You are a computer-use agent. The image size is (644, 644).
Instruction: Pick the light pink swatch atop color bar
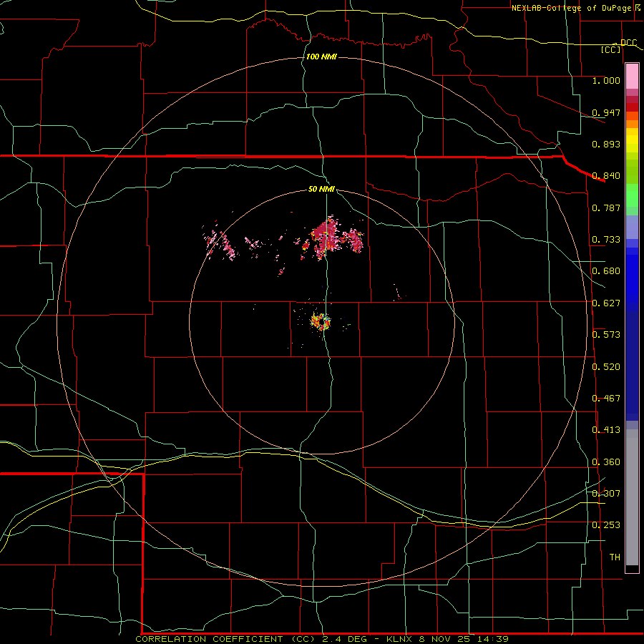632,77
